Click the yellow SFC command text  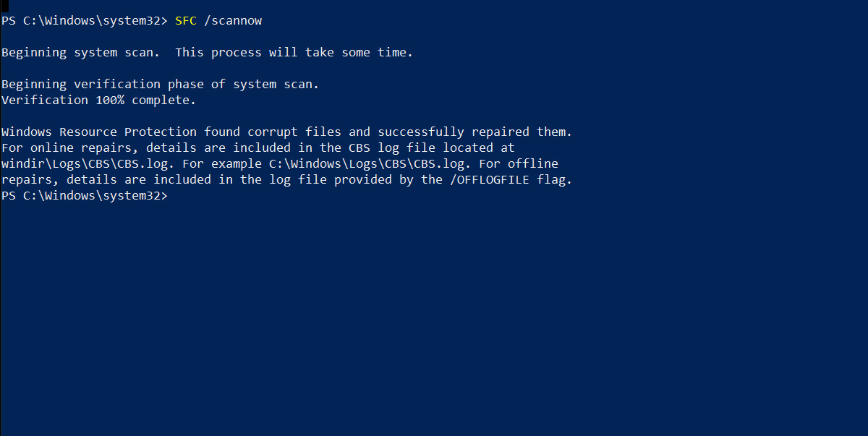click(x=186, y=21)
